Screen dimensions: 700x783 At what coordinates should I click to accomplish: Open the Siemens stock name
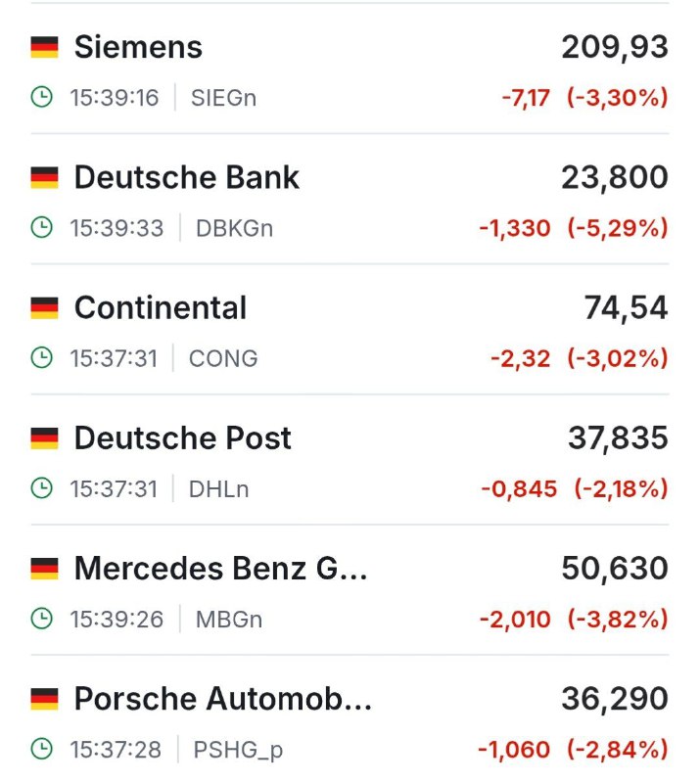coord(138,47)
